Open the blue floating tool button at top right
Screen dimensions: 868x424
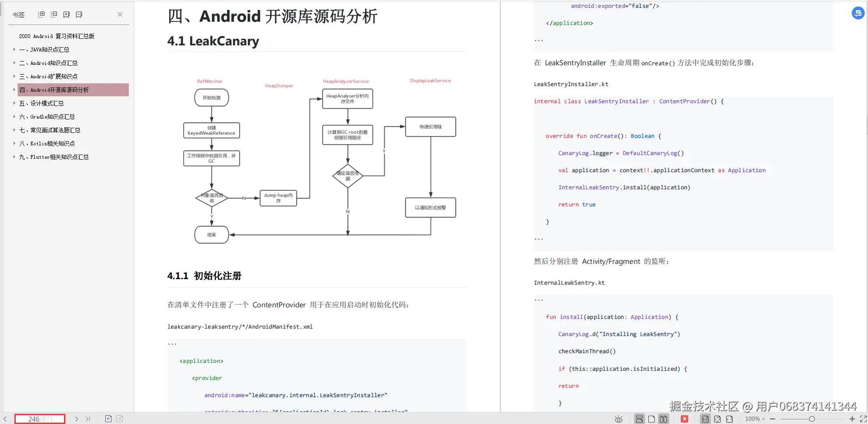point(858,13)
